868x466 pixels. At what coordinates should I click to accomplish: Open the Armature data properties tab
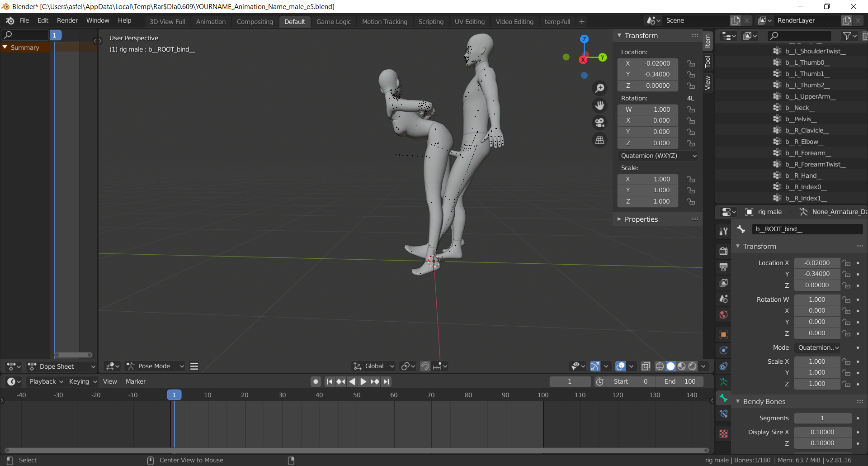point(723,382)
